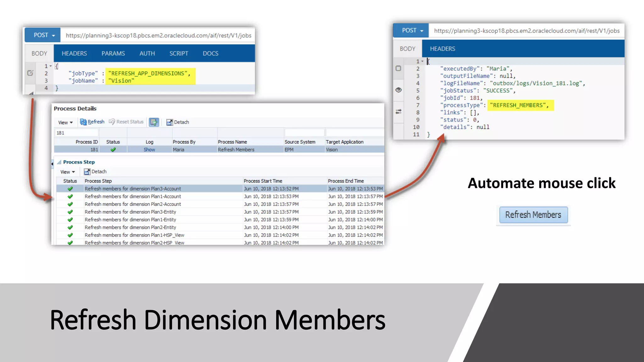The width and height of the screenshot is (644, 362).
Task: Select row Refresh members for dimension Plan3-Account
Action: (220, 189)
